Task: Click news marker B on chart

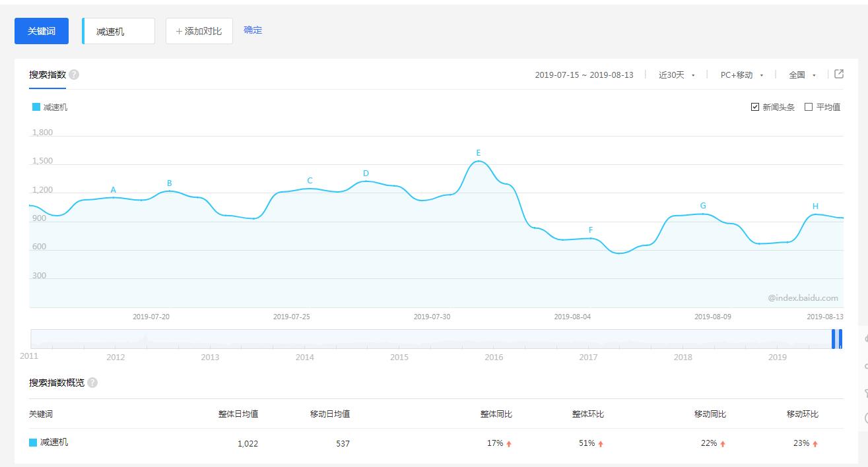Action: click(170, 183)
